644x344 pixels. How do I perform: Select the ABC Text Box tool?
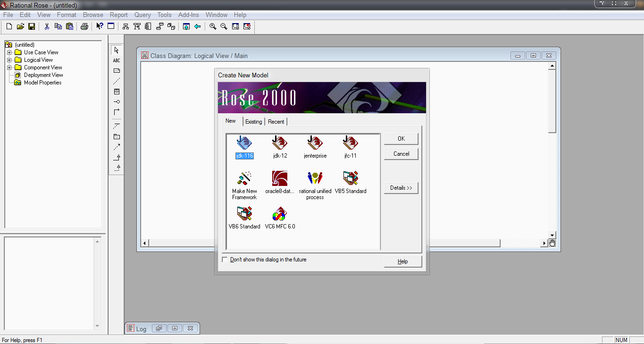[117, 60]
